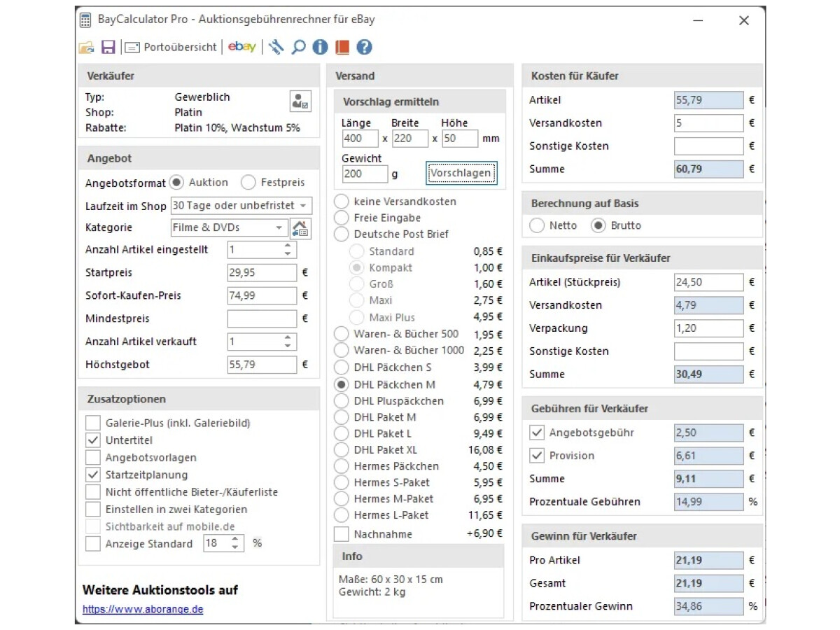Enable the Galerie-Plus checkbox
This screenshot has height=630, width=840.
tap(93, 423)
